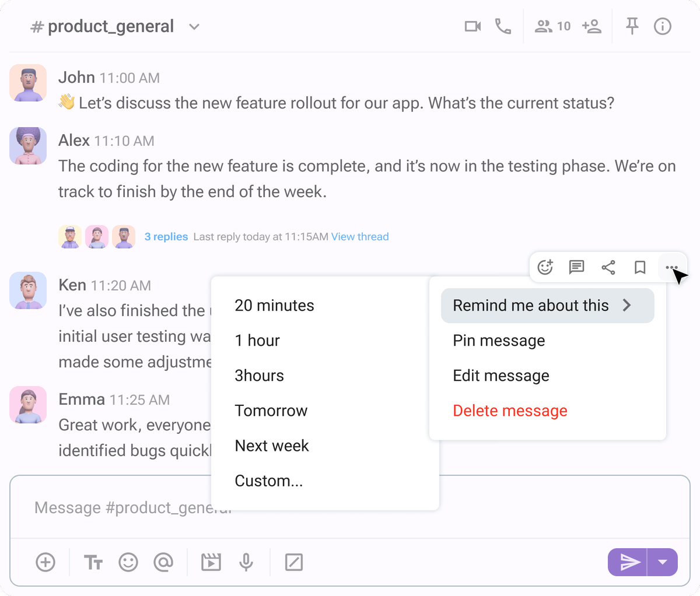
Task: Toggle text formatting options
Action: click(x=93, y=562)
